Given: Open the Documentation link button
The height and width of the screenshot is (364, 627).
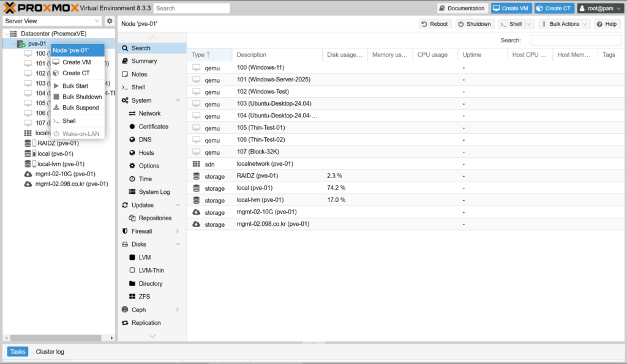Looking at the screenshot, I should click(x=462, y=8).
